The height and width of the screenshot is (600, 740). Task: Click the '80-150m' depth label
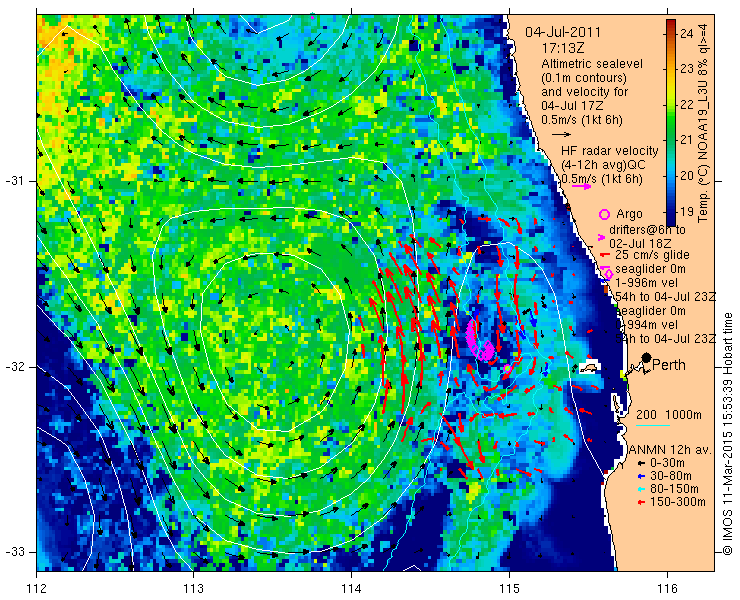[674, 489]
